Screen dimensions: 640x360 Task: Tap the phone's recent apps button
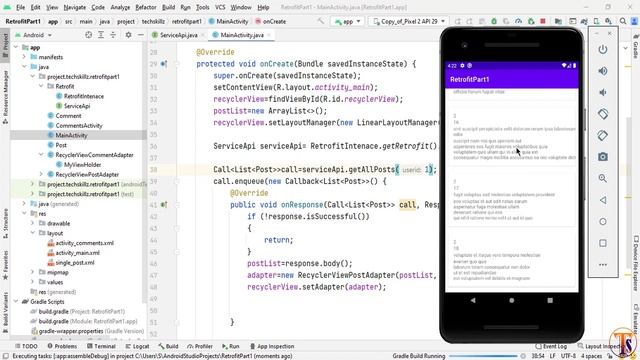click(550, 300)
